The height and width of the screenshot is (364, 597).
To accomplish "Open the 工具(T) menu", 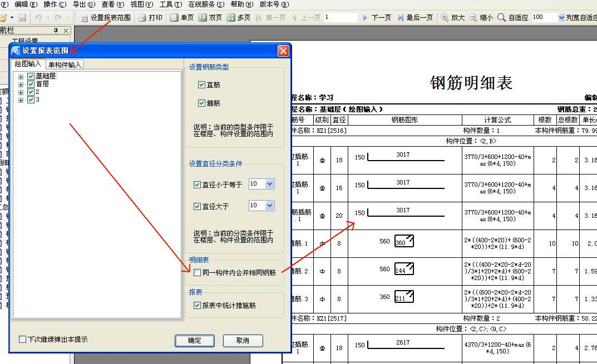I will [x=171, y=4].
